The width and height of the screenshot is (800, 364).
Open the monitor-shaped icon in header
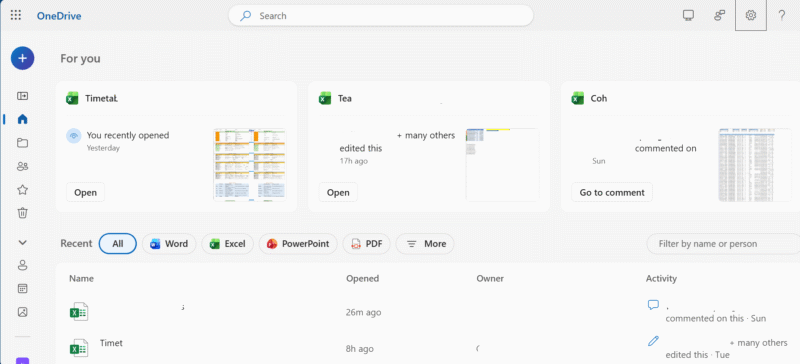[x=688, y=16]
